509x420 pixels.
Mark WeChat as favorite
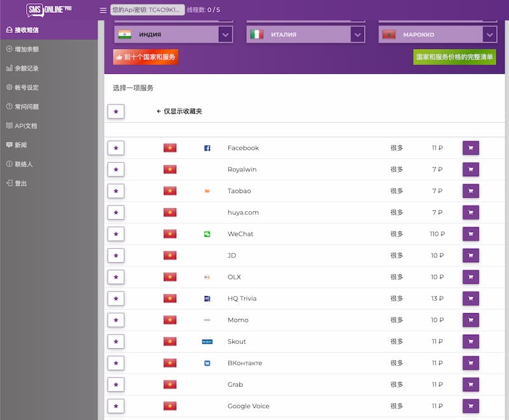tap(116, 234)
